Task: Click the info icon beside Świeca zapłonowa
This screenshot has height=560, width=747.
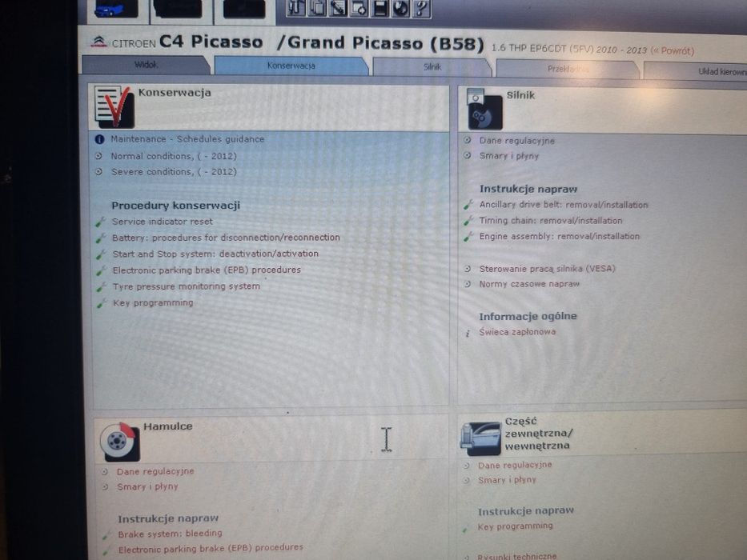Action: tap(468, 333)
